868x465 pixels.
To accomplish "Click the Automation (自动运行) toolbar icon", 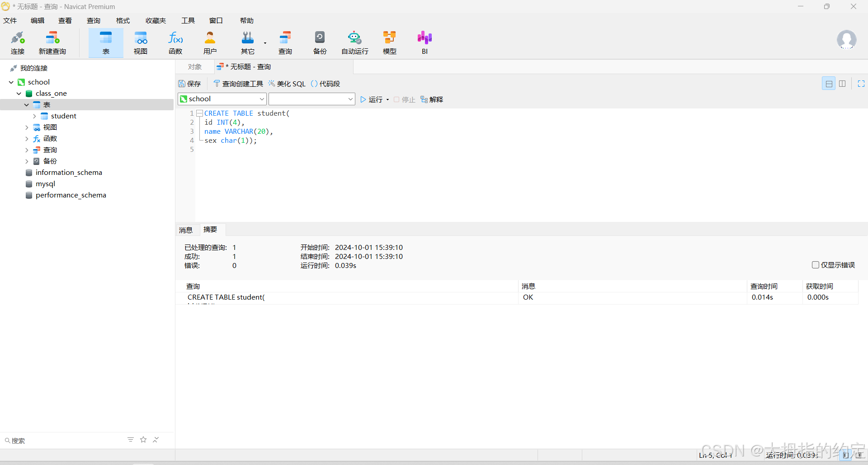I will tap(354, 43).
